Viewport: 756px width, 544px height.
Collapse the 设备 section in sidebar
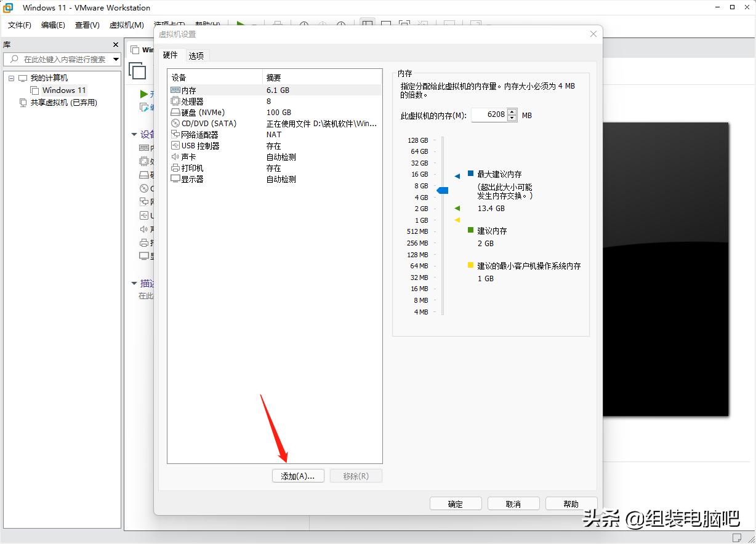tap(134, 134)
